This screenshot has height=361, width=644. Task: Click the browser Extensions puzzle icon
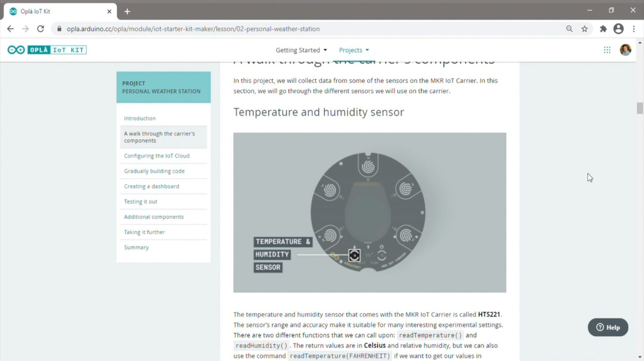(x=603, y=28)
